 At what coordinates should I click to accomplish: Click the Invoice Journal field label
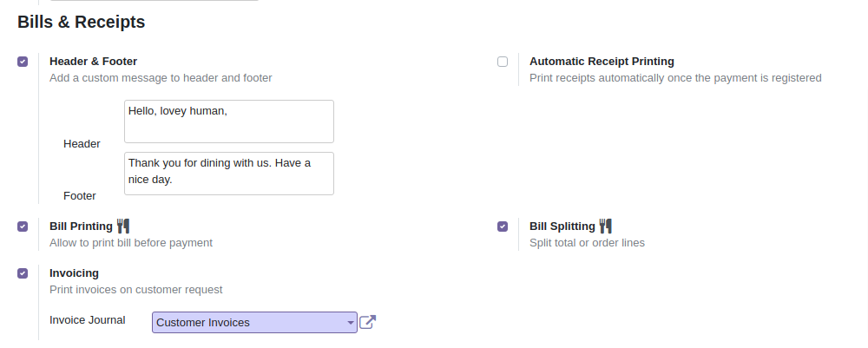(87, 319)
